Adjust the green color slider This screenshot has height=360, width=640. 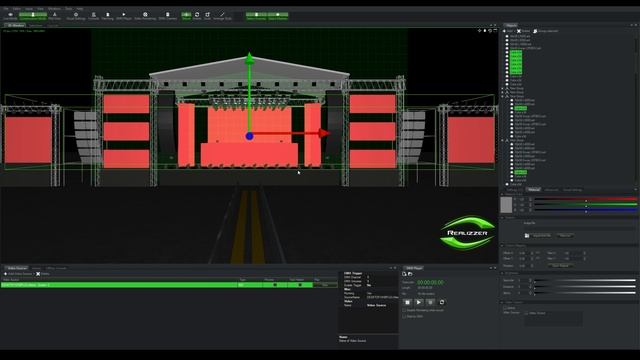click(585, 205)
